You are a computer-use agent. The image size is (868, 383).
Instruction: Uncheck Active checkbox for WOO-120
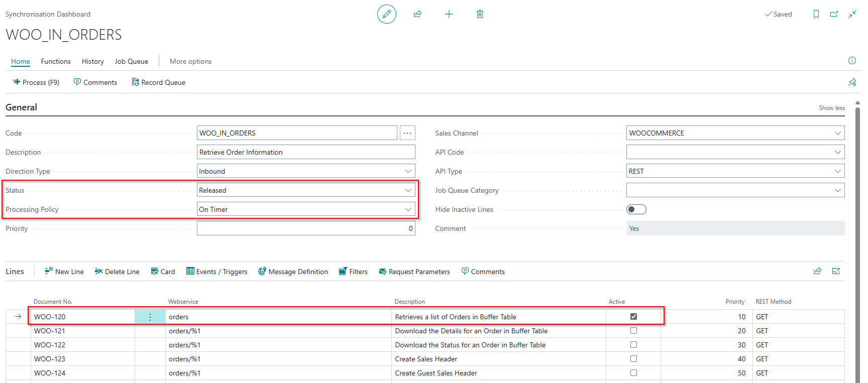[633, 316]
